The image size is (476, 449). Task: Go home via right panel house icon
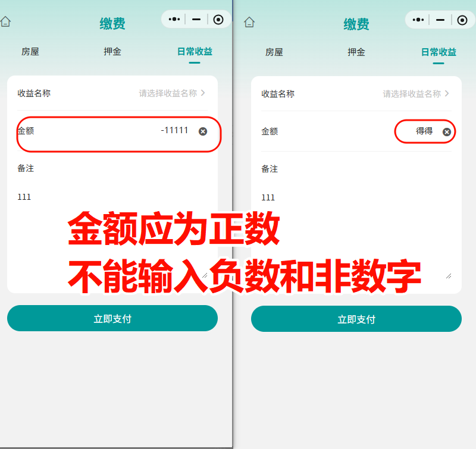point(249,22)
